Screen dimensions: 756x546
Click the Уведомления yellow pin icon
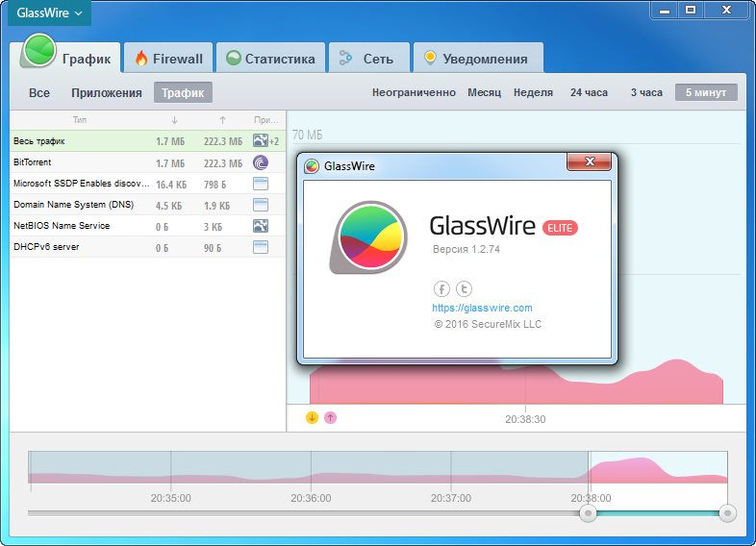430,58
